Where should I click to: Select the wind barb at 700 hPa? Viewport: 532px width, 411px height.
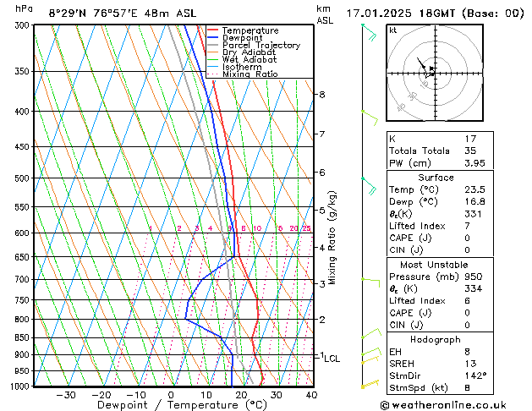click(x=369, y=279)
